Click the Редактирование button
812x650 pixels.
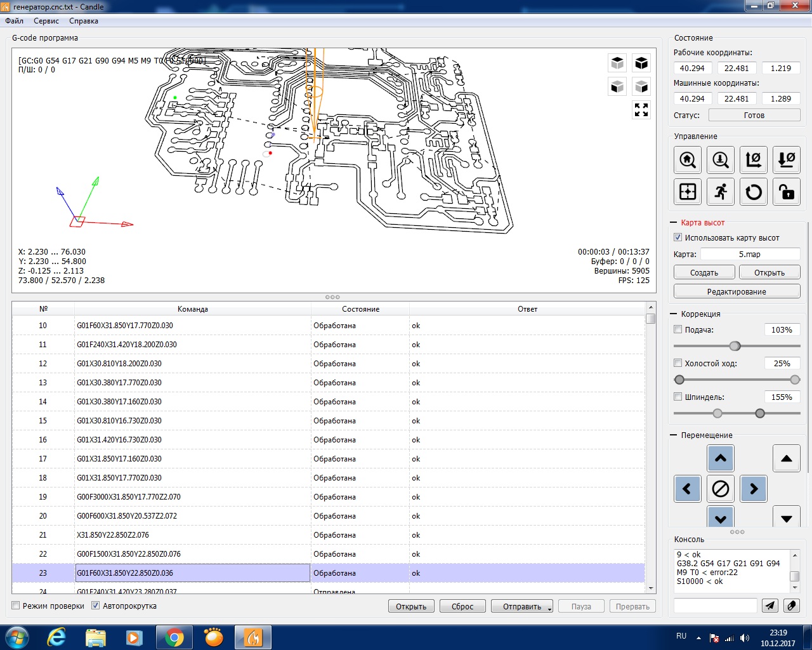coord(737,291)
